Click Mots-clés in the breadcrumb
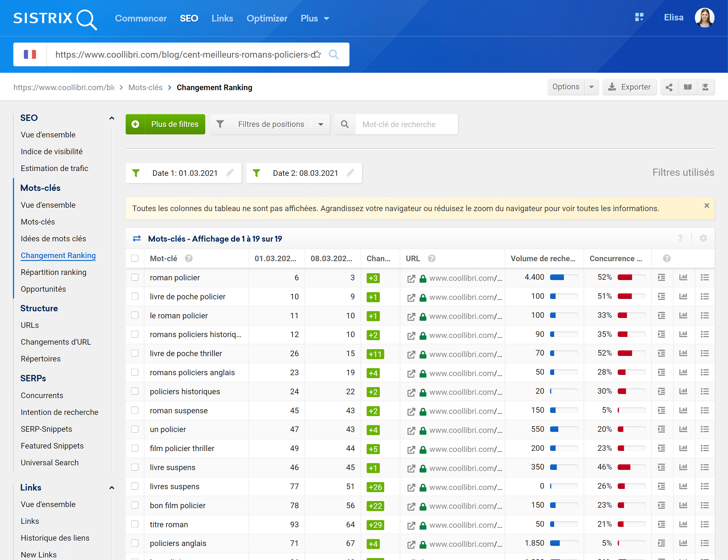 point(145,87)
